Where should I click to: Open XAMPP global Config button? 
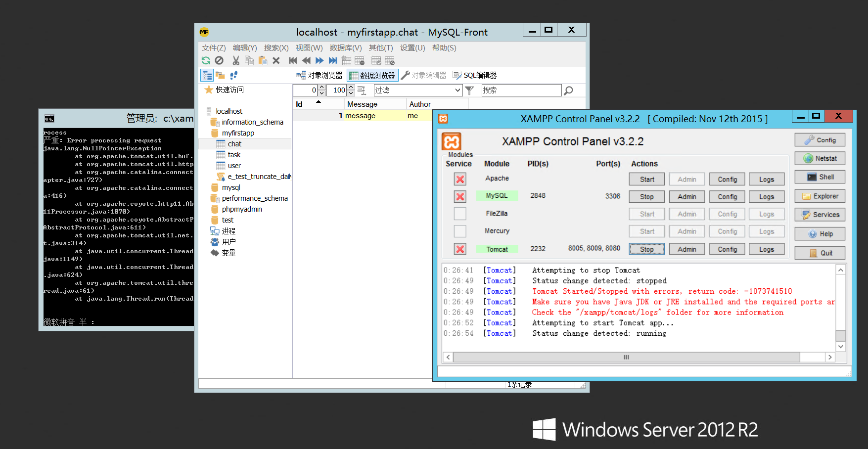(x=820, y=140)
